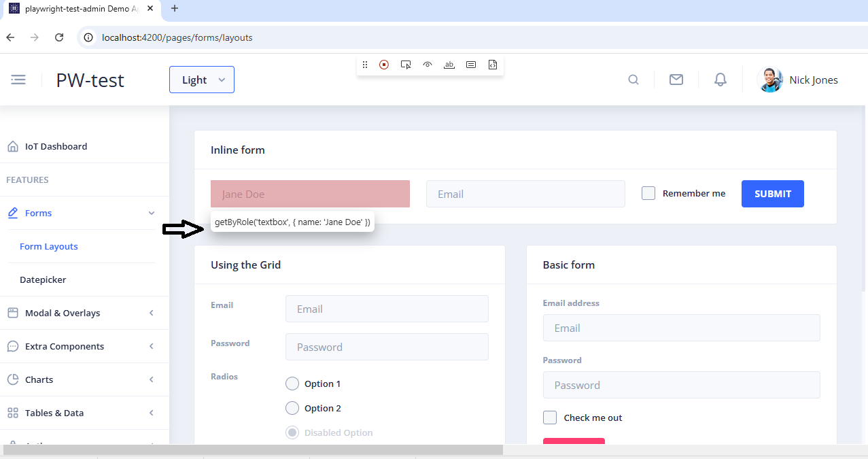This screenshot has height=459, width=868.
Task: Open the search magnifier icon
Action: coord(633,80)
